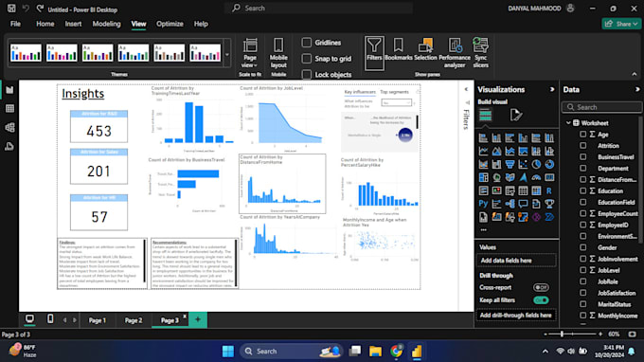This screenshot has width=644, height=362.
Task: Check the Attrition field checkbox
Action: click(582, 145)
